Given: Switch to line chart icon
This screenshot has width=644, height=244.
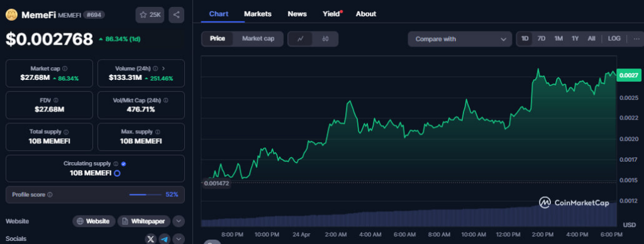Looking at the screenshot, I should pyautogui.click(x=300, y=39).
